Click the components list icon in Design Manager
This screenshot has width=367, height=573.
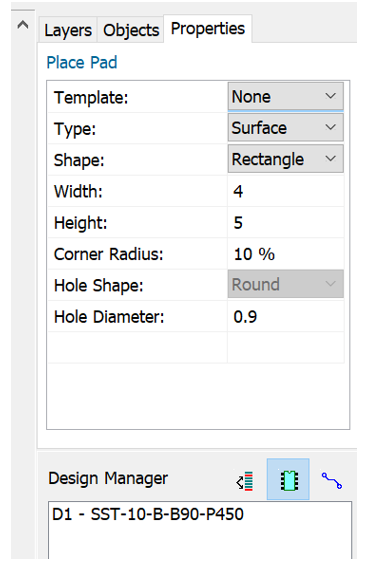(288, 479)
